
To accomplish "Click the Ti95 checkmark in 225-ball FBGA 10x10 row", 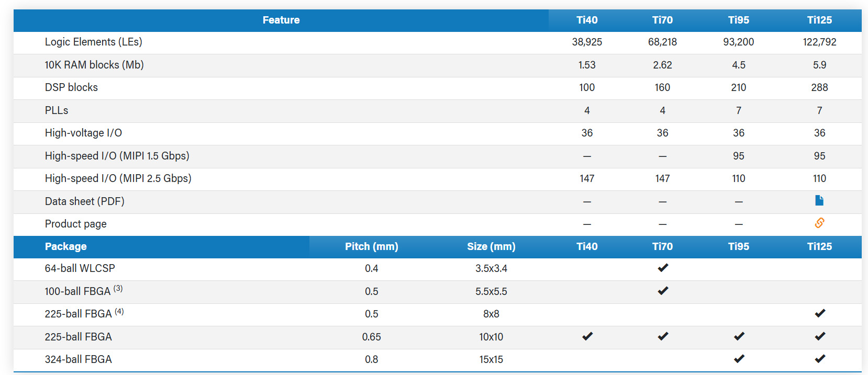I will point(739,336).
